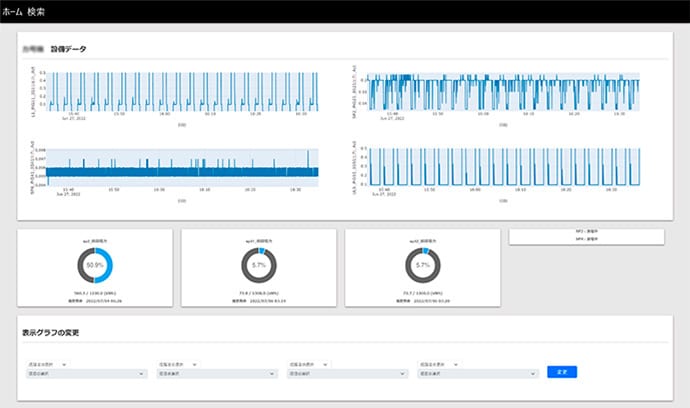Expand the first small dropdown under 表示グラフの変更
This screenshot has width=690, height=408.
47,364
